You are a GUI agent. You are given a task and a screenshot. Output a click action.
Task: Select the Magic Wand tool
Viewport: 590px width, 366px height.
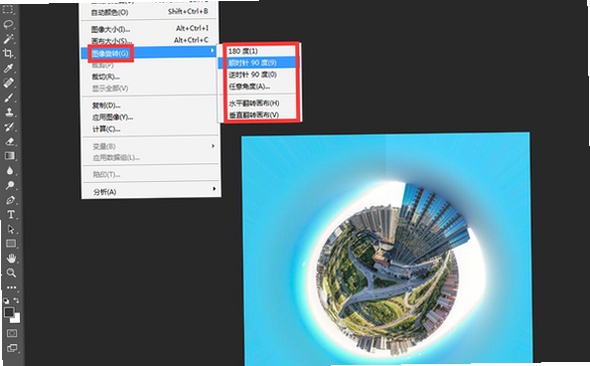pos(9,39)
